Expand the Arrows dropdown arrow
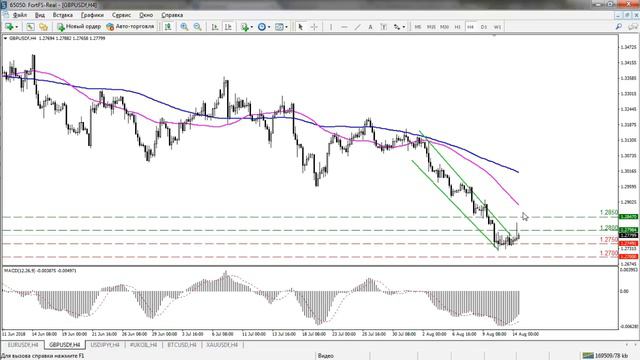640x360 pixels. coord(404,27)
